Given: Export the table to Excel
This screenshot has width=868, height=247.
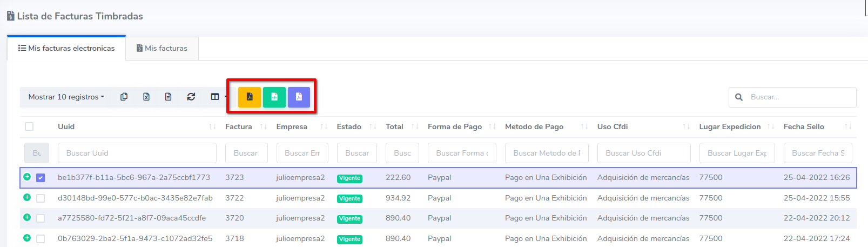Looking at the screenshot, I should pyautogui.click(x=146, y=97).
